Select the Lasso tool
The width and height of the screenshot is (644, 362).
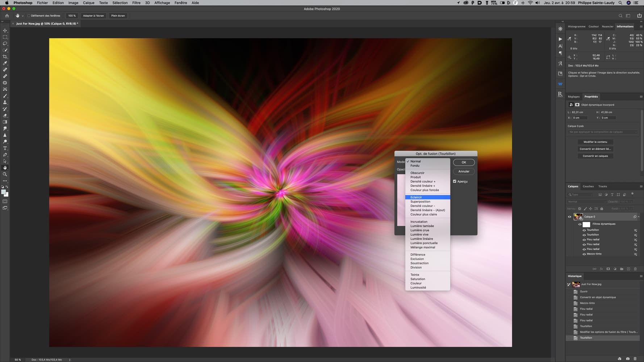[5, 43]
